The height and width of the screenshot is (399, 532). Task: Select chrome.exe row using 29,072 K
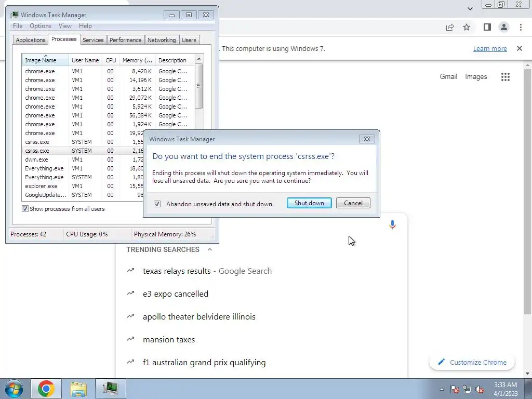[109, 98]
